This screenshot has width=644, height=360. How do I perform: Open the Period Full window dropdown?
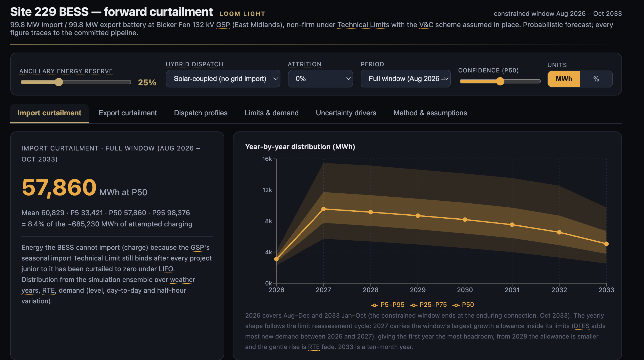click(x=405, y=79)
